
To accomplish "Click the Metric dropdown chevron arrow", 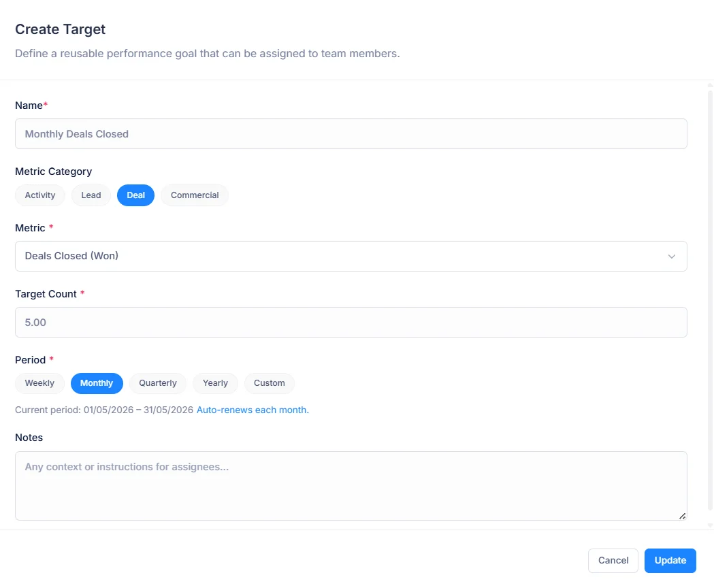I will (671, 257).
